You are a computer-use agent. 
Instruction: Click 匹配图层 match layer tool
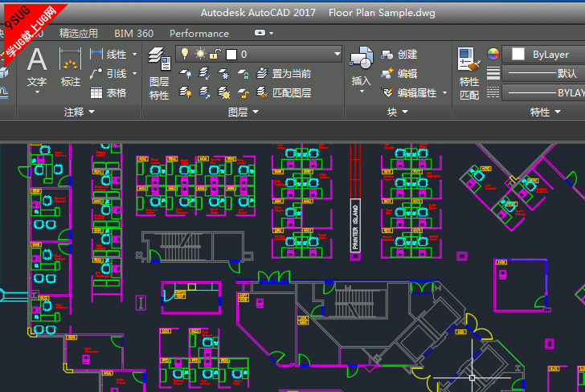(x=284, y=92)
